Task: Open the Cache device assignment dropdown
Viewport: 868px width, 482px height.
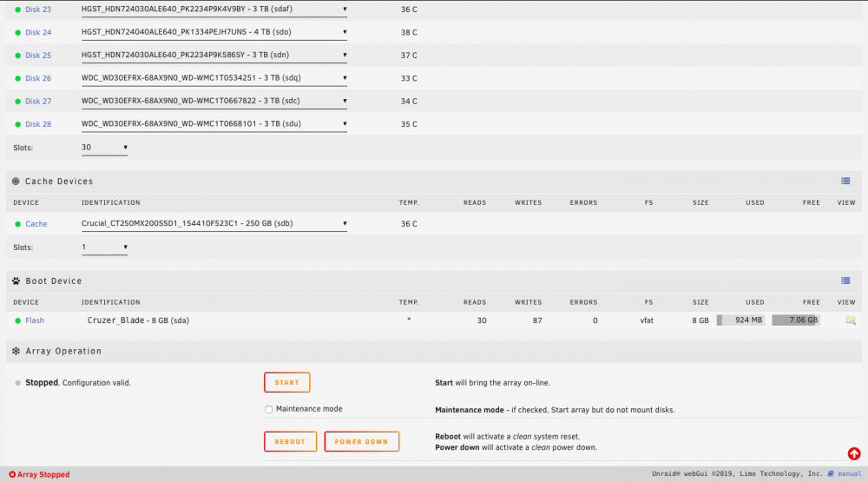Action: (214, 224)
